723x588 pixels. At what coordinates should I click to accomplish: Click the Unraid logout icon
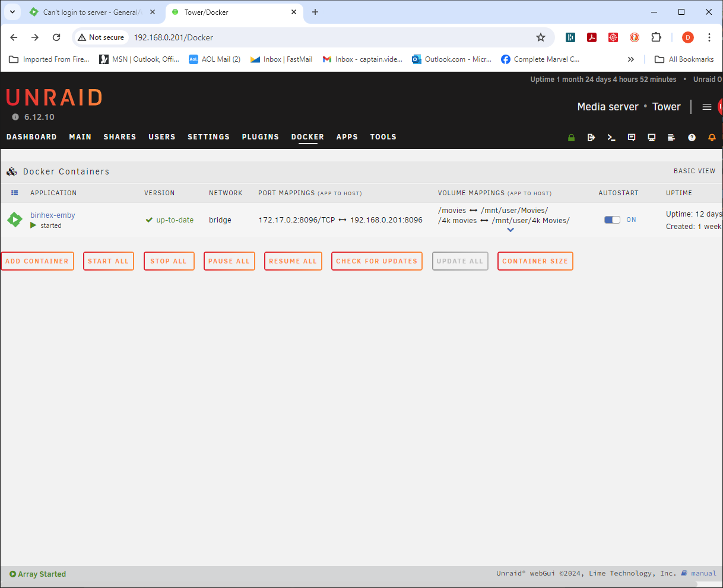pyautogui.click(x=591, y=138)
